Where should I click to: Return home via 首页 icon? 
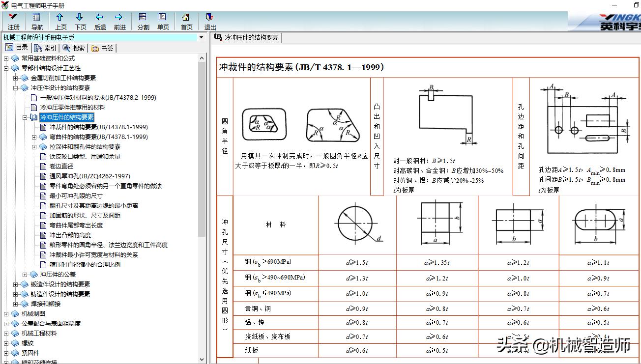186,18
